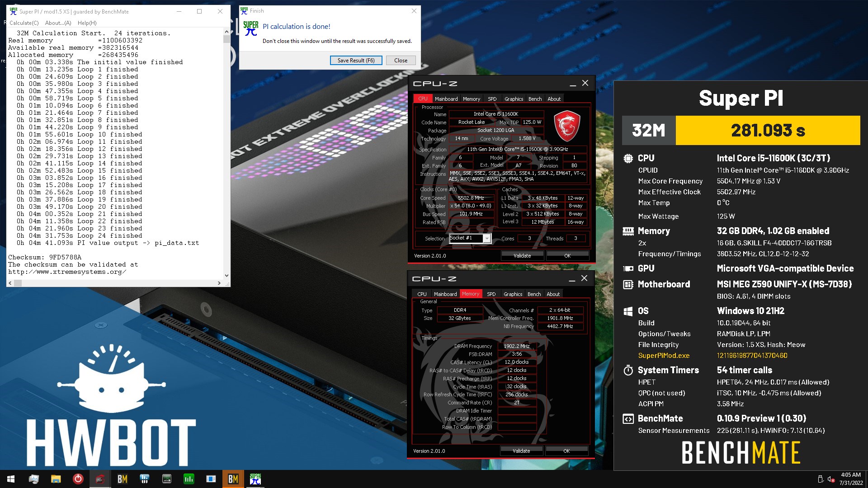Click the SuperPiMod.exe yellow label
Screen dimensions: 868x488
coord(664,356)
